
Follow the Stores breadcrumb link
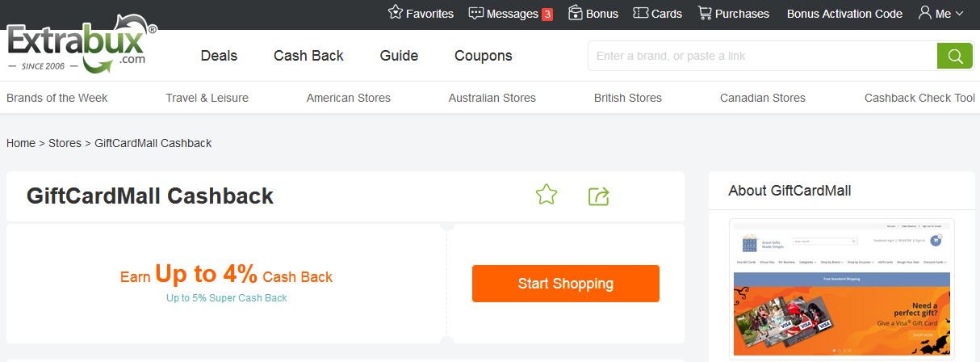65,143
